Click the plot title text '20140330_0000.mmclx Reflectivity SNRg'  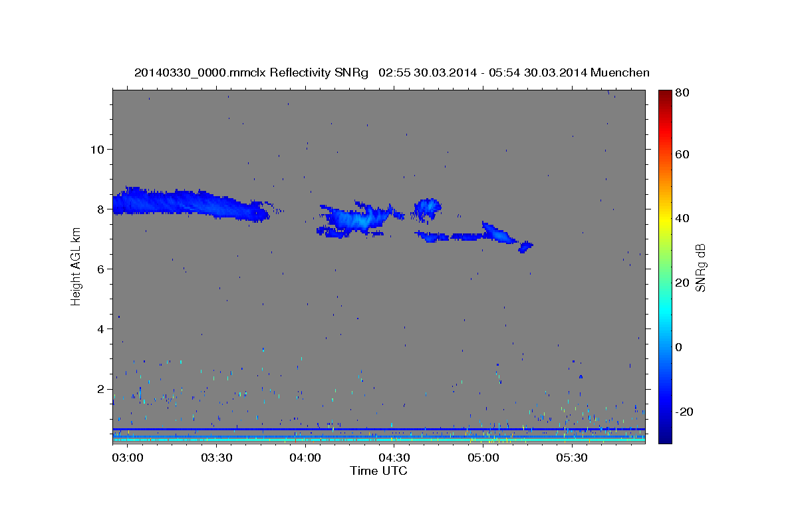(x=251, y=72)
